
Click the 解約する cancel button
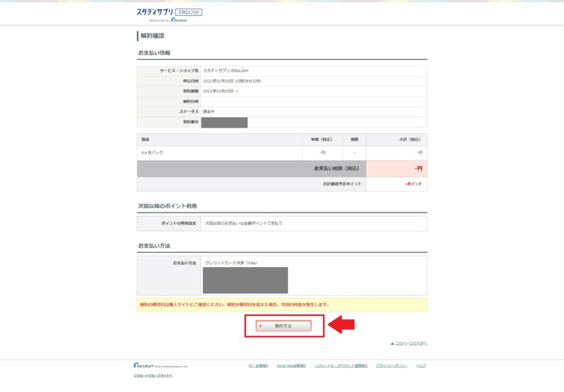coord(284,326)
